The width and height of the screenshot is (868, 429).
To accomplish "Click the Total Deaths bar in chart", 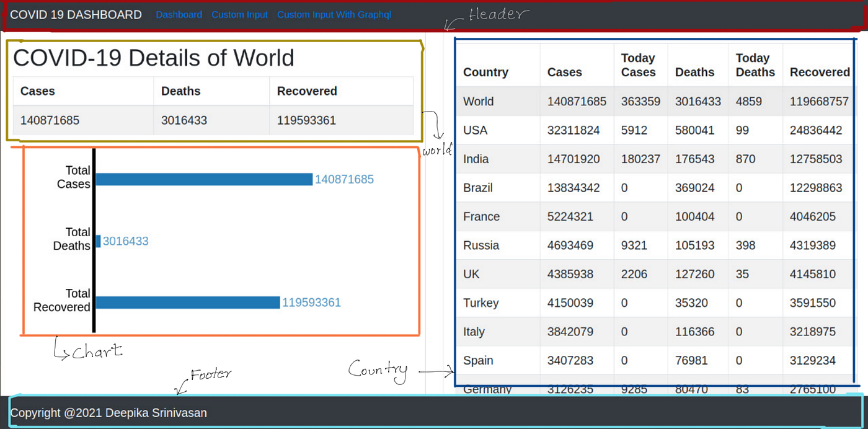I will click(x=98, y=241).
